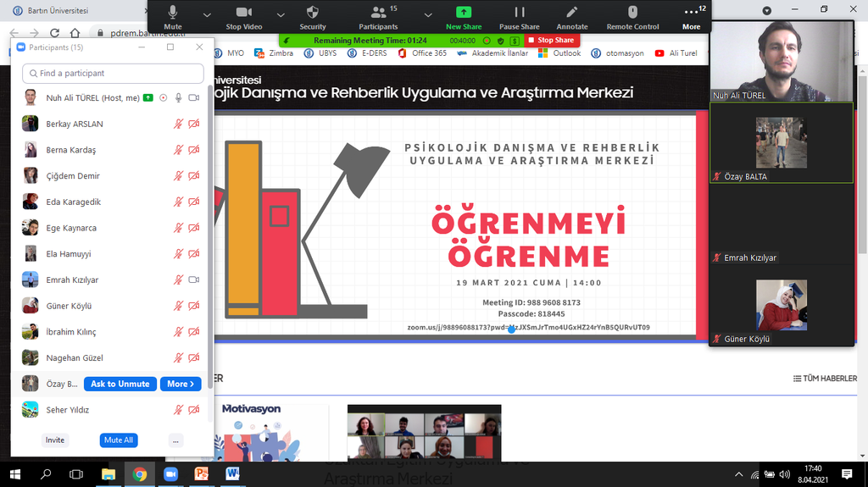Screen dimensions: 868x487
Task: Open the More menu in Zoom toolbar
Action: click(692, 17)
